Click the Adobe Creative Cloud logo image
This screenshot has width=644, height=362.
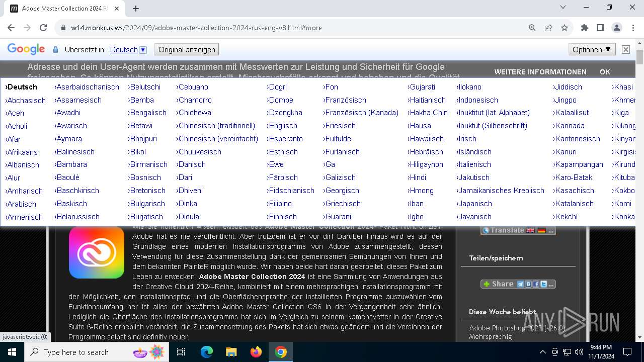97,252
